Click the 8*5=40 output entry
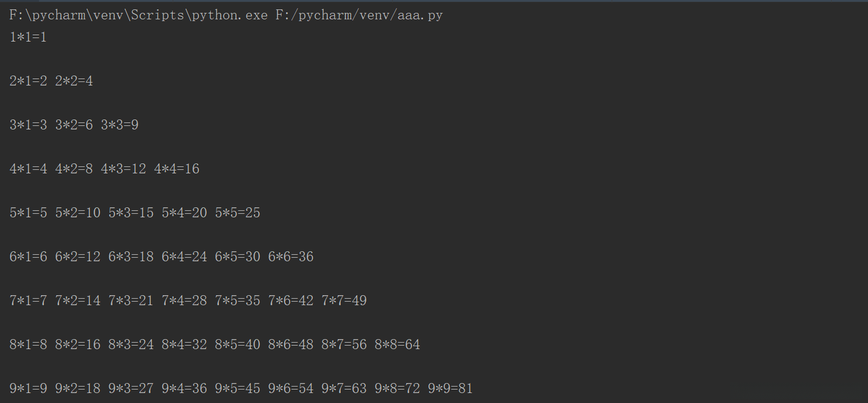 [x=237, y=345]
